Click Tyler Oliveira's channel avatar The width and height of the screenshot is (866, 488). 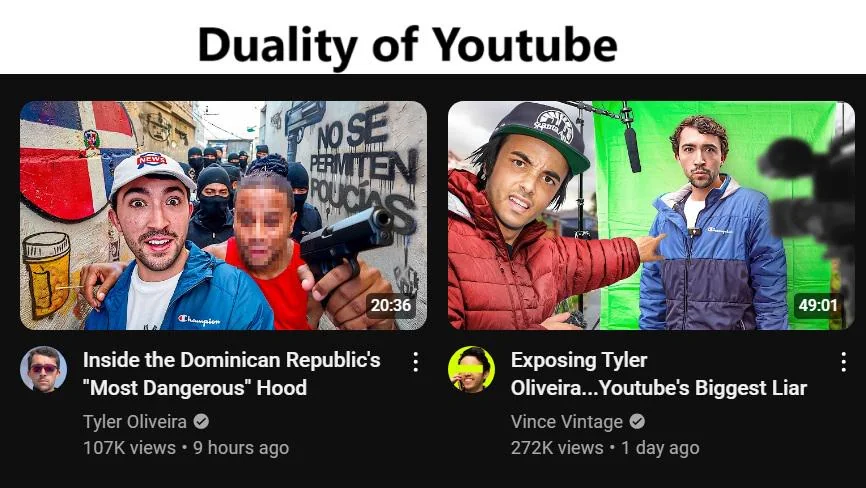click(44, 369)
